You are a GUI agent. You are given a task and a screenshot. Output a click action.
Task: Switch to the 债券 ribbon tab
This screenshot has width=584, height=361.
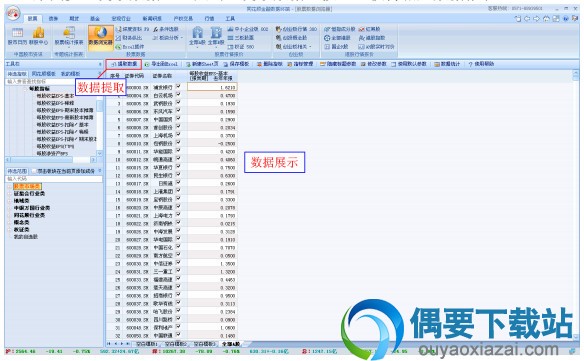coord(53,18)
